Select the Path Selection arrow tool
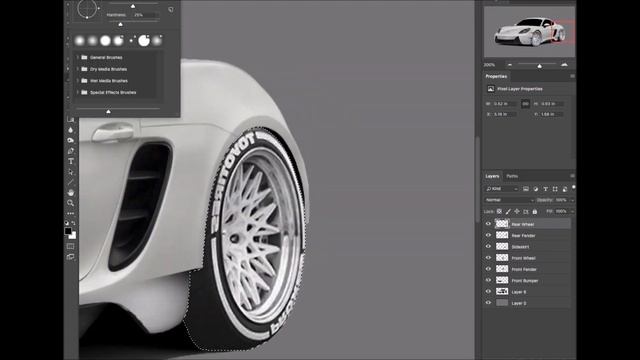This screenshot has height=360, width=640. tap(71, 172)
